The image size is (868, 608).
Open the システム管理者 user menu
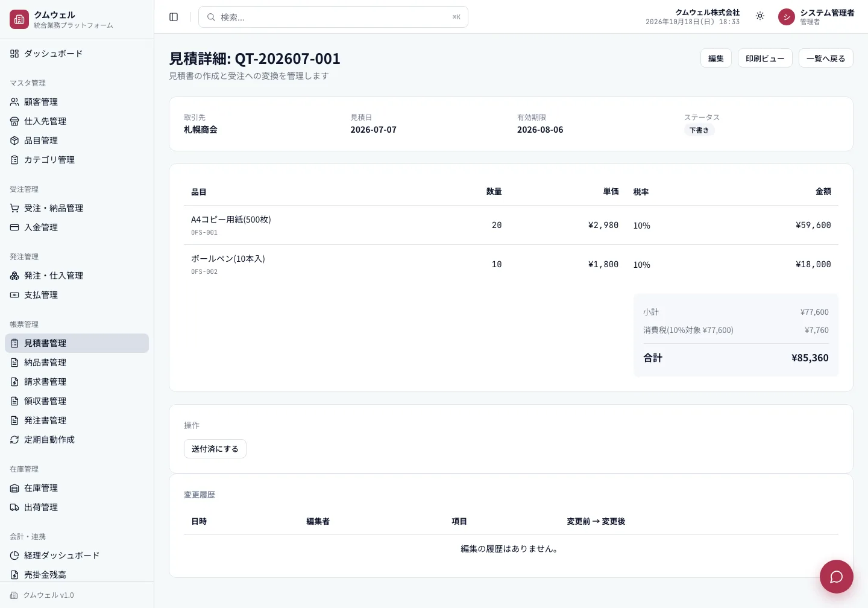816,17
